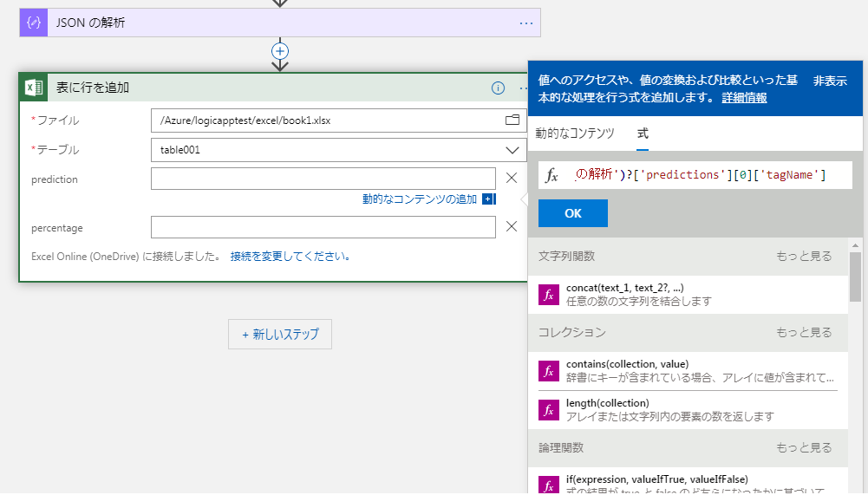This screenshot has height=495, width=868.
Task: Click the Excel icon on 表に行を追加
Action: [x=34, y=88]
